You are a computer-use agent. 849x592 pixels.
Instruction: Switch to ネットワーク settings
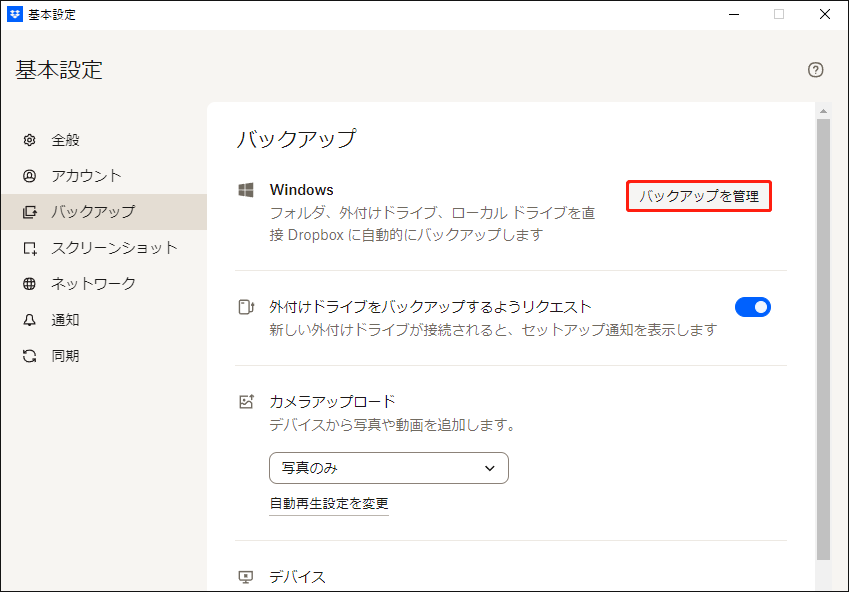pyautogui.click(x=104, y=284)
